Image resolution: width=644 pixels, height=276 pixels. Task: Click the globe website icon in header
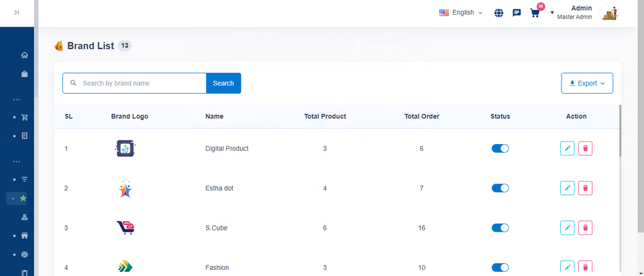(x=498, y=13)
